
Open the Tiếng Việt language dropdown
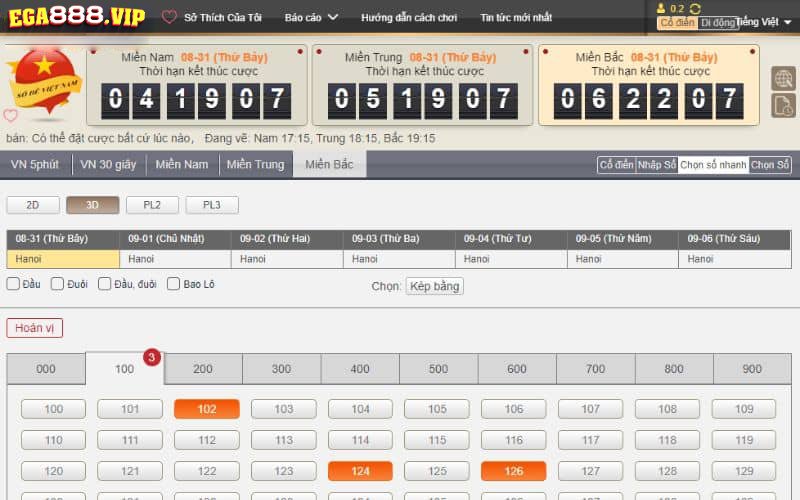[x=764, y=22]
